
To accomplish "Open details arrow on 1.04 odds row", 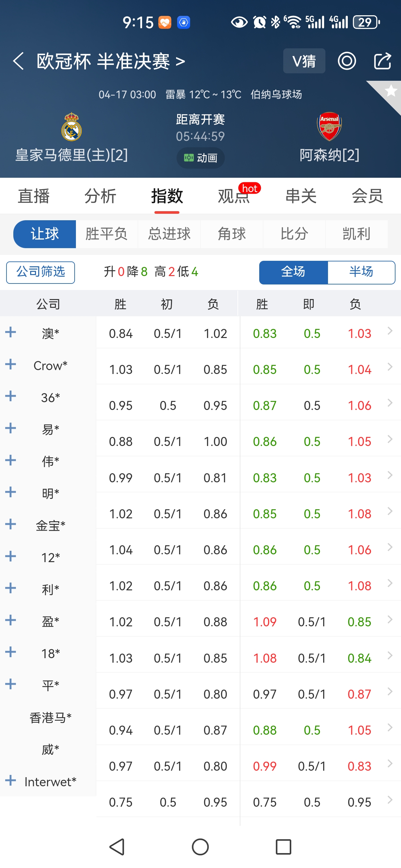I will [x=390, y=367].
